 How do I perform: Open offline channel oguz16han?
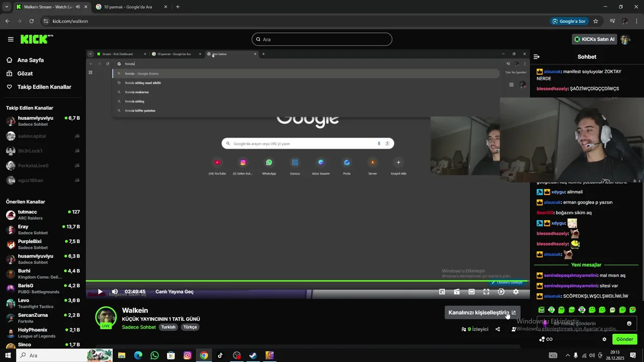pos(43,180)
